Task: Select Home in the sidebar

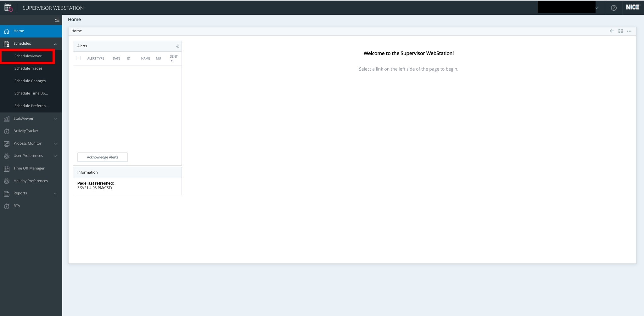Action: click(x=31, y=31)
